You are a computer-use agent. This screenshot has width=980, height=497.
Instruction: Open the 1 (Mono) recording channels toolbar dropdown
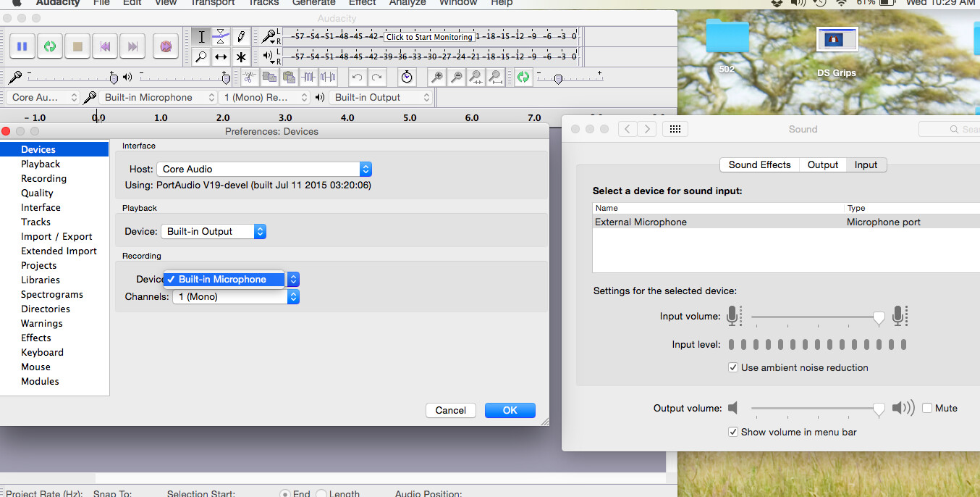(x=264, y=97)
